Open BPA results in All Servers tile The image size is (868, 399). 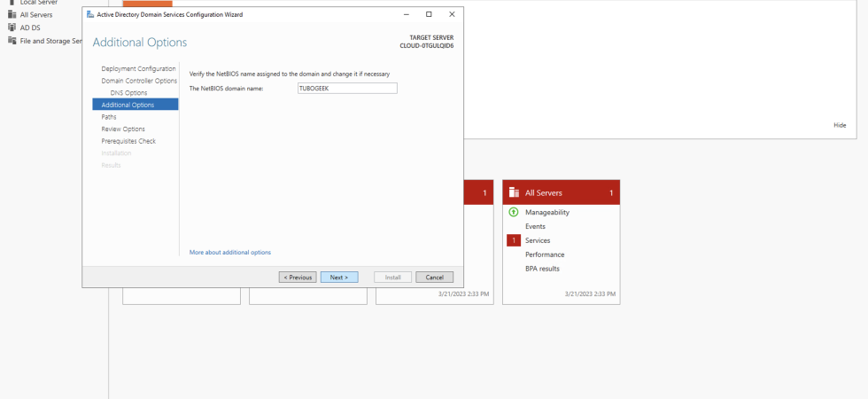pos(542,269)
